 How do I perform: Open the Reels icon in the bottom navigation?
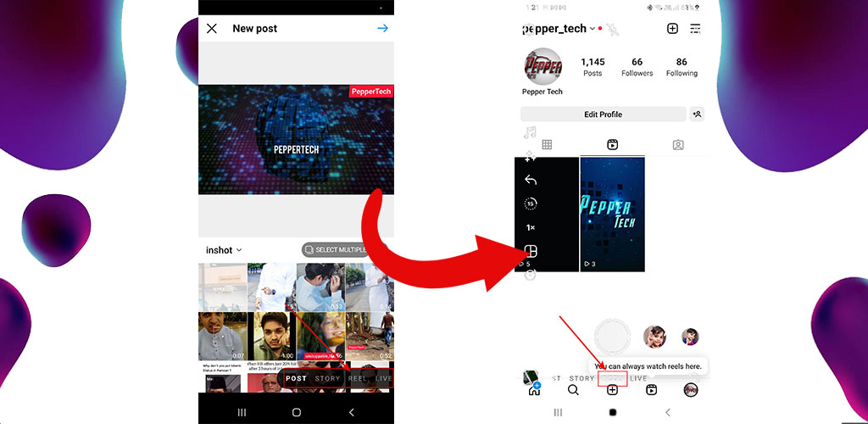pos(652,390)
